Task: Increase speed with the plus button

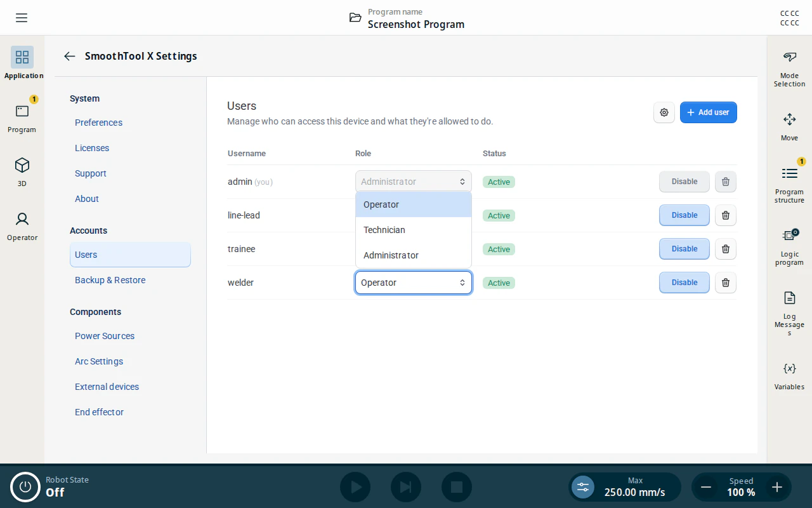Action: [777, 487]
